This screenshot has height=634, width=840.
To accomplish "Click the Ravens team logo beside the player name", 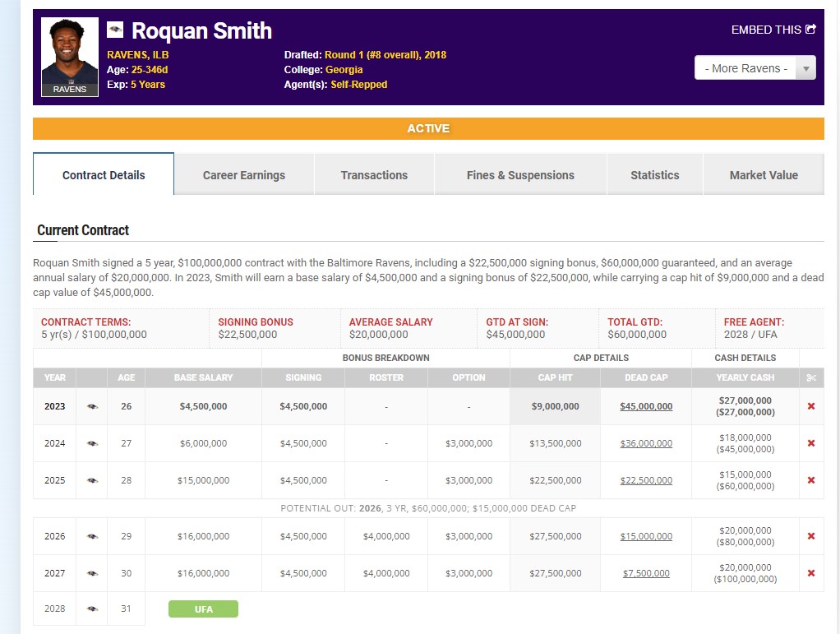I will click(114, 30).
